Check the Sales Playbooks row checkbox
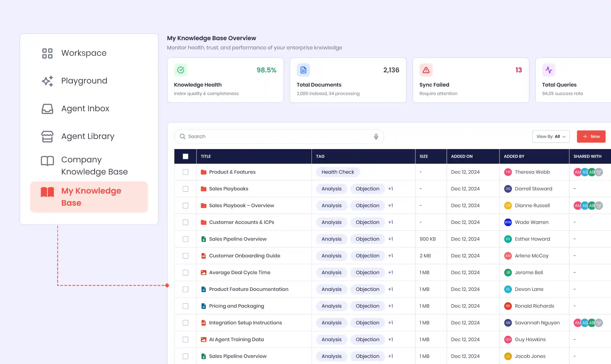Screen dimensions: 611x364 tap(186, 189)
